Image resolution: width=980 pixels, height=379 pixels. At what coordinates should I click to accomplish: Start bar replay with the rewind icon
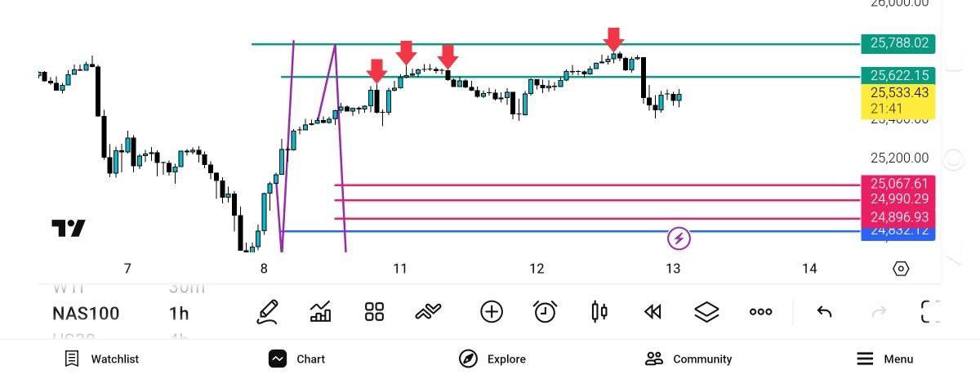653,311
